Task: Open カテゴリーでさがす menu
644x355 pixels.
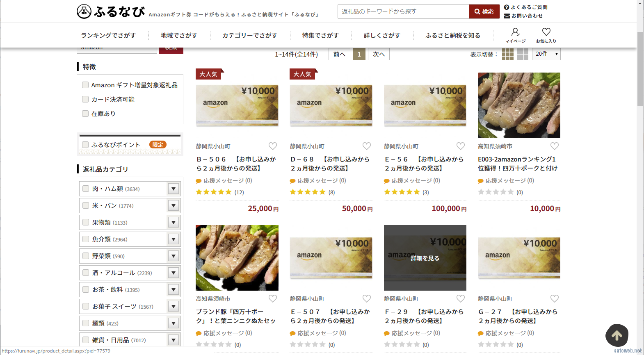Action: [250, 35]
